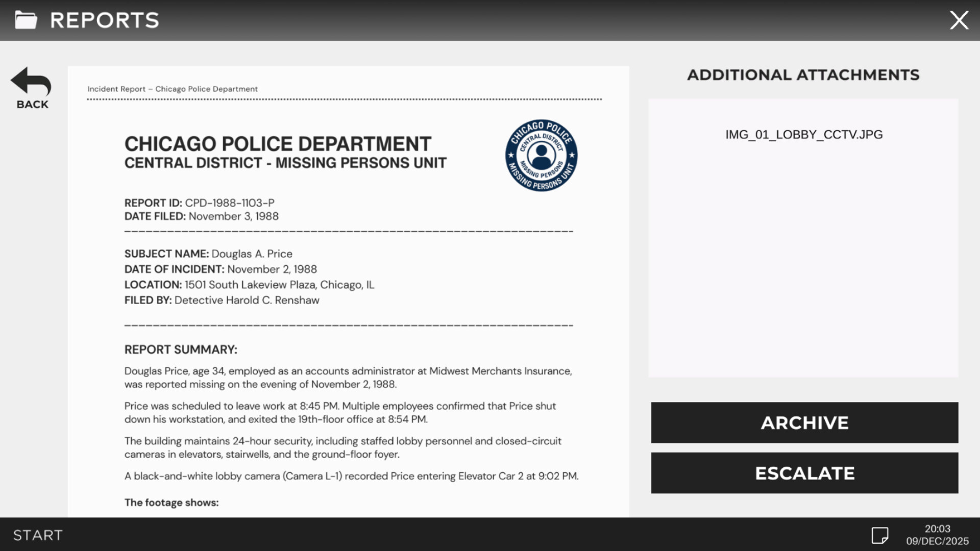The height and width of the screenshot is (551, 980).
Task: Select the IMG_01_LOBBY_CCTV.JPG attachment
Action: tap(804, 134)
